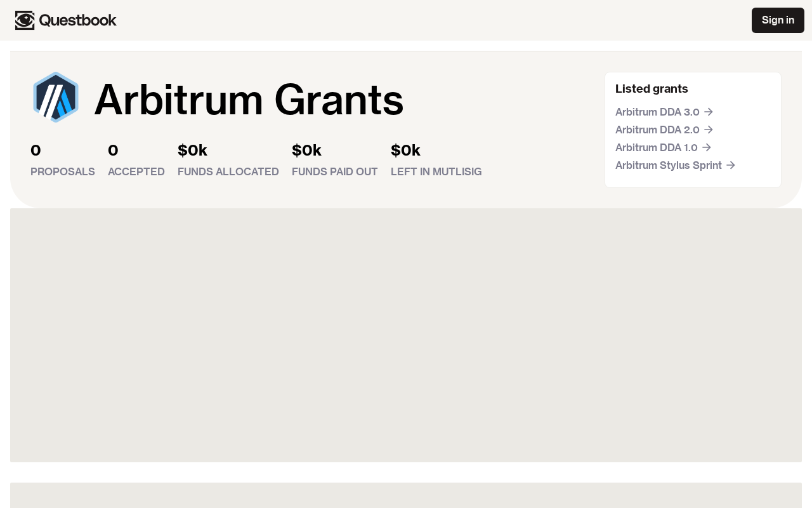Viewport: 812px width, 508px height.
Task: Open the Arbitrum DDA 1.0 grant link
Action: pyautogui.click(x=656, y=147)
